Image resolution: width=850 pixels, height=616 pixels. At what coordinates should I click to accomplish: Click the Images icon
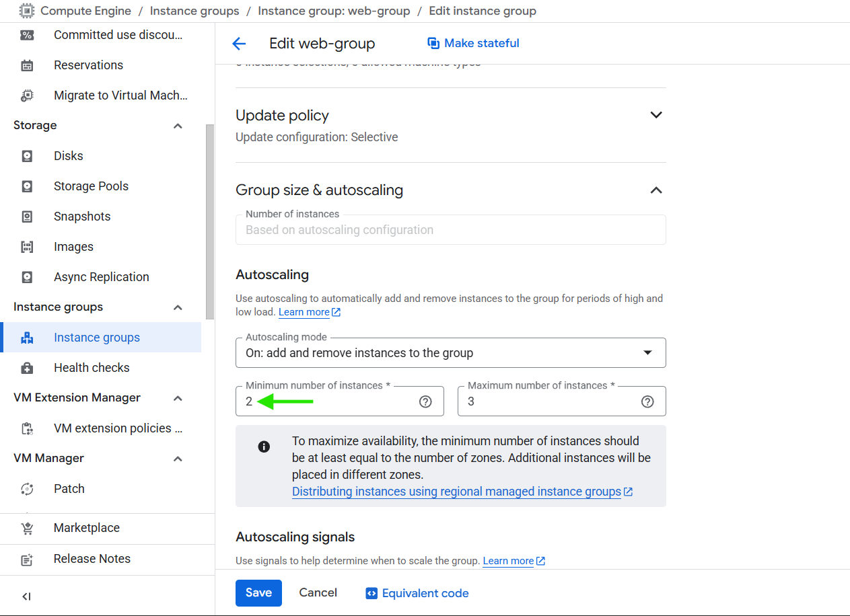click(27, 247)
